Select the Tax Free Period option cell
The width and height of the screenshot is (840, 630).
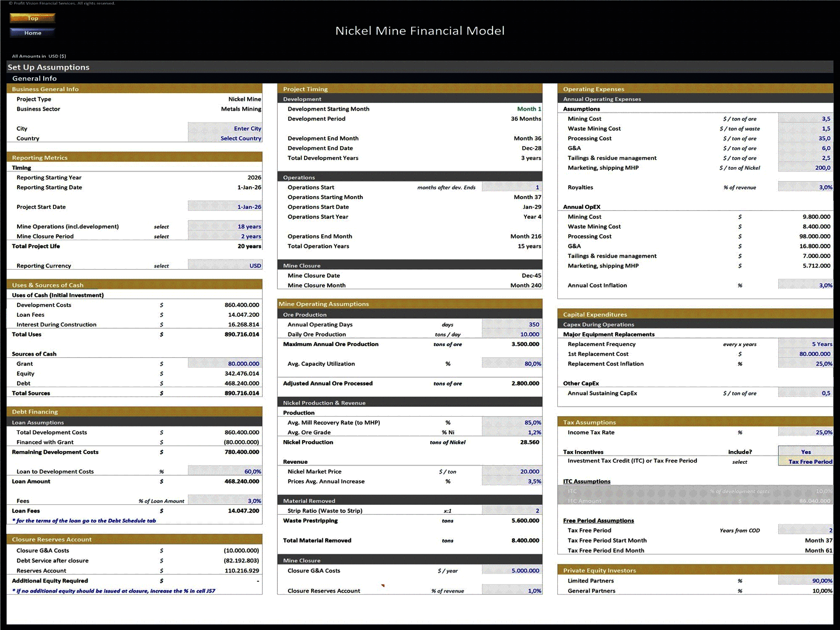(x=805, y=462)
